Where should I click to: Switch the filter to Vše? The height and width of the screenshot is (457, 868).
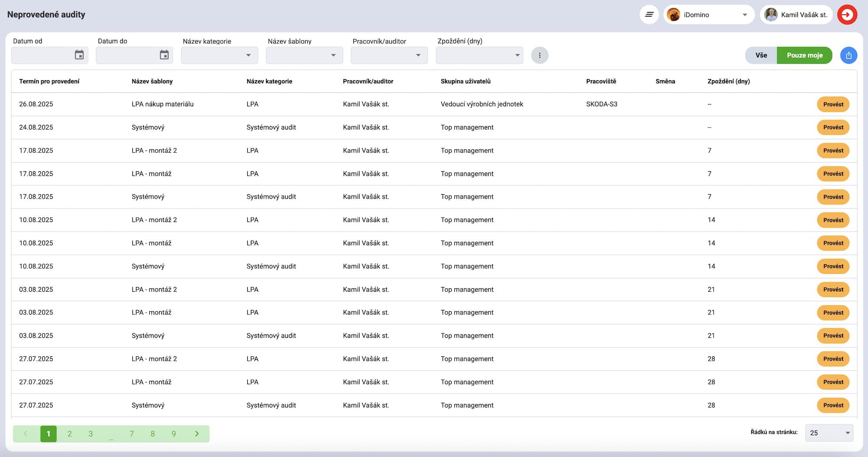[x=761, y=55]
